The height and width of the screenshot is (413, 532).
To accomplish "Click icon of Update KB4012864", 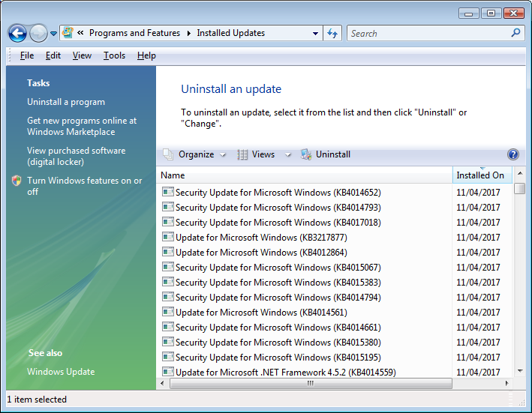I will click(168, 252).
